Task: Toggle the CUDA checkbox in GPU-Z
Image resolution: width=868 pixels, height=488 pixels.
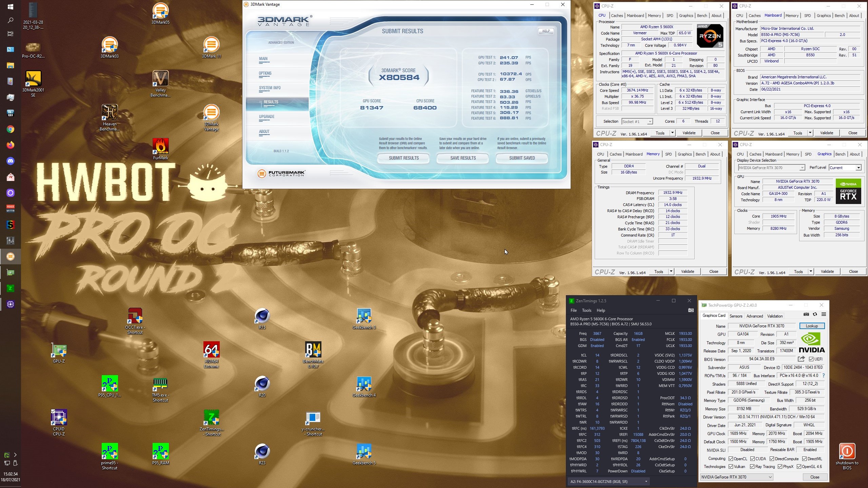Action: 752,459
